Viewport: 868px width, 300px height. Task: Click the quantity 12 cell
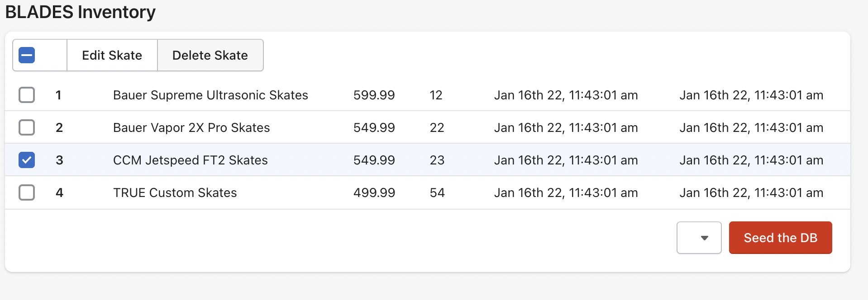(x=436, y=95)
